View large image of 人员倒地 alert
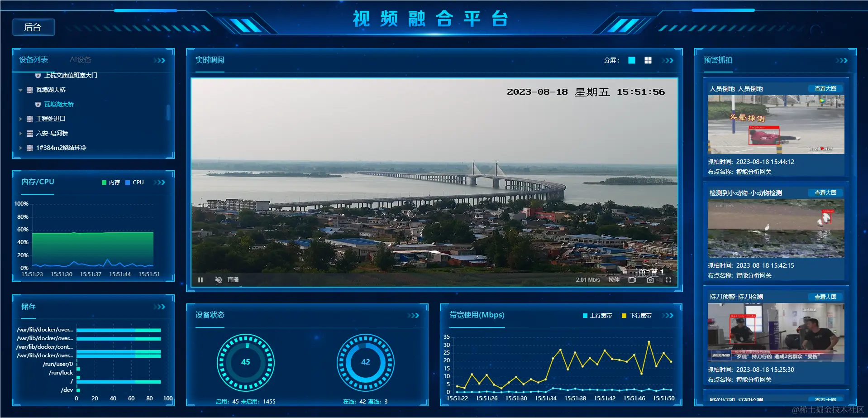Screen dimensions: 868x418 point(825,88)
